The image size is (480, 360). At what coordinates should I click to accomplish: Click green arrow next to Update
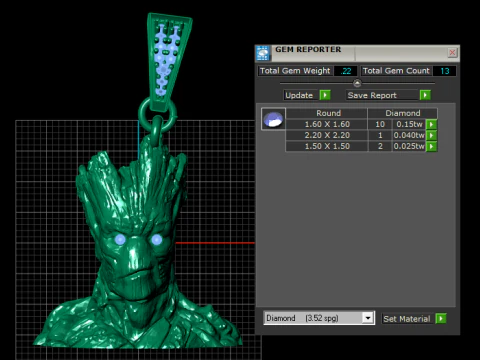[325, 95]
